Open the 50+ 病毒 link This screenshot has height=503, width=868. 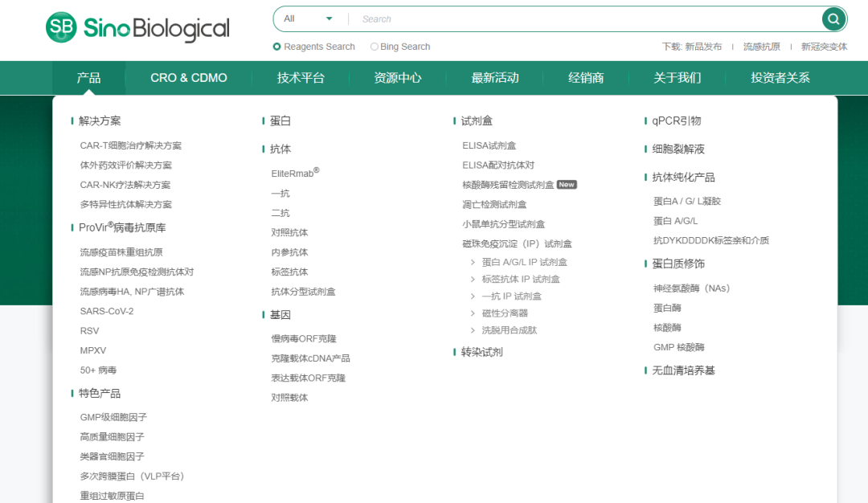[x=98, y=370]
